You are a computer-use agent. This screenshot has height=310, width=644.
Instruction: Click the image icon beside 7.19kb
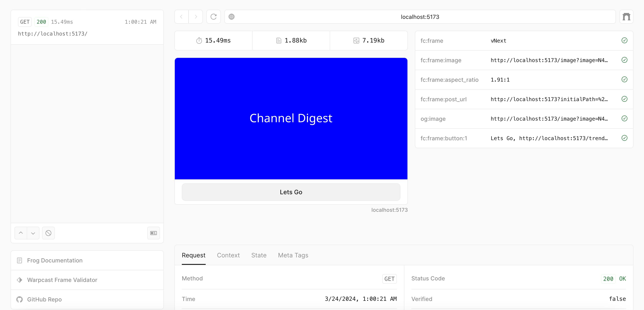356,41
